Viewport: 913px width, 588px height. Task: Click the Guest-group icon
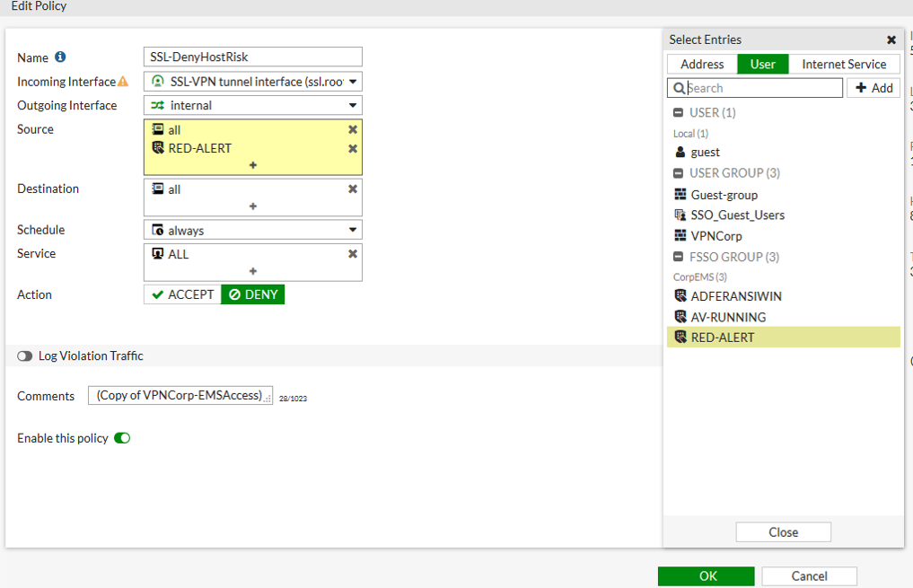680,195
